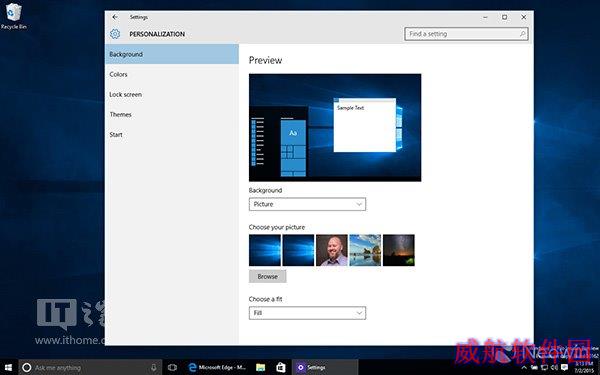
Task: Launch File Explorer from the taskbar
Action: 261,368
